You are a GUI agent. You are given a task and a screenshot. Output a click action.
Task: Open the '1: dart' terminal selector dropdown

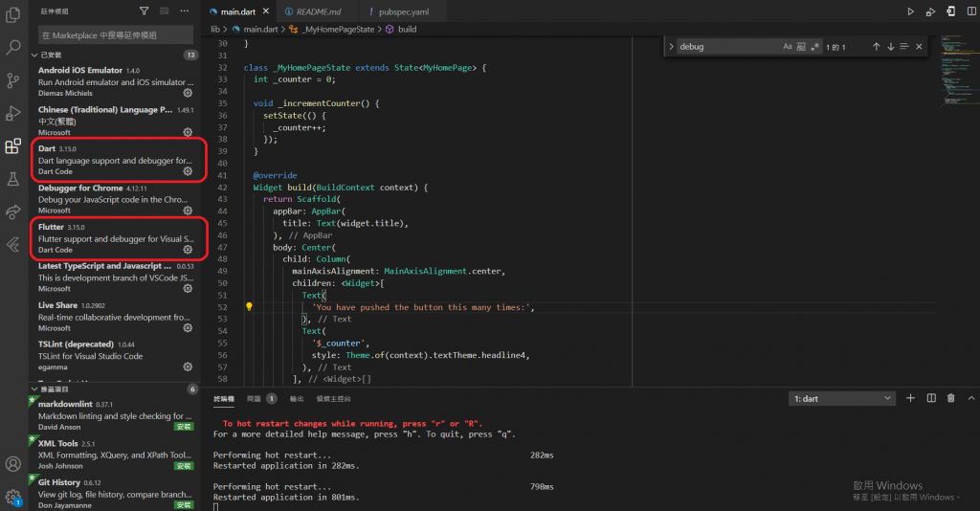tap(842, 398)
